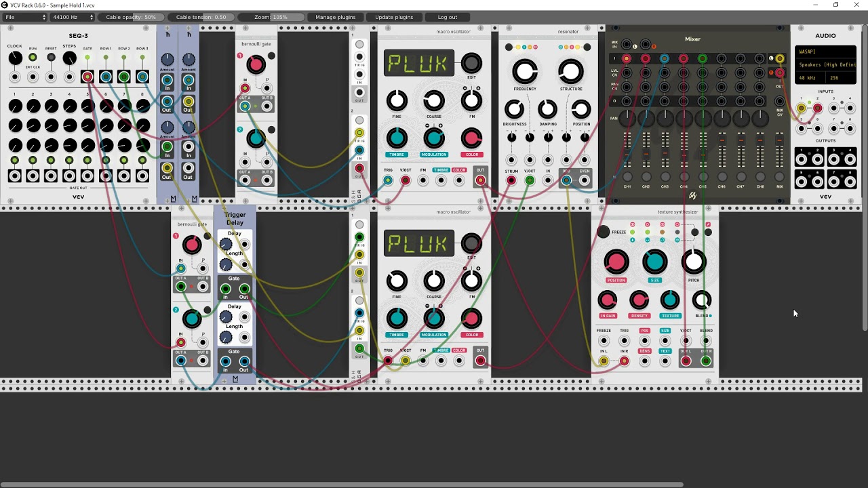Click POSITION knob on texture synthesizer

(x=616, y=262)
